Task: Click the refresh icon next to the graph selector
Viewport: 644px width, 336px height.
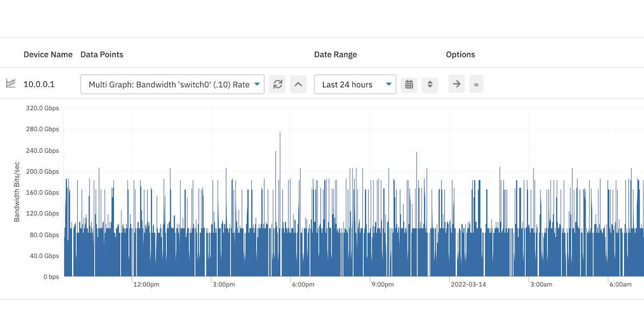Action: (277, 84)
